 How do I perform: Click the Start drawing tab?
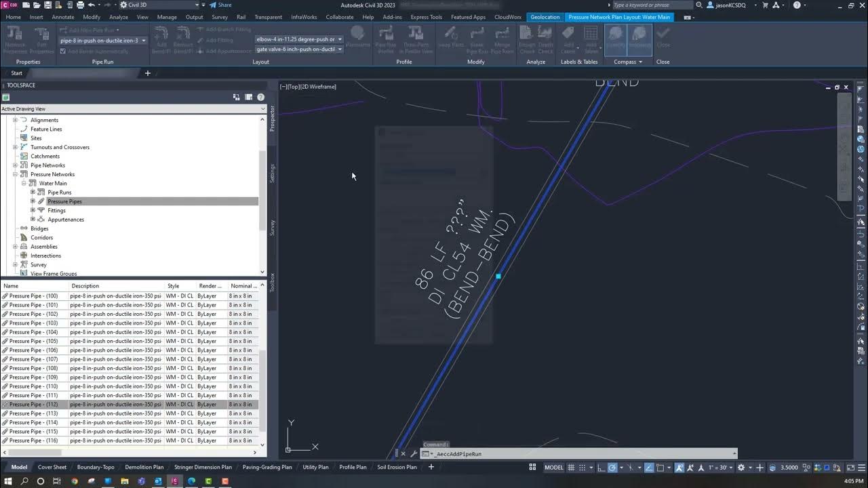[x=16, y=73]
